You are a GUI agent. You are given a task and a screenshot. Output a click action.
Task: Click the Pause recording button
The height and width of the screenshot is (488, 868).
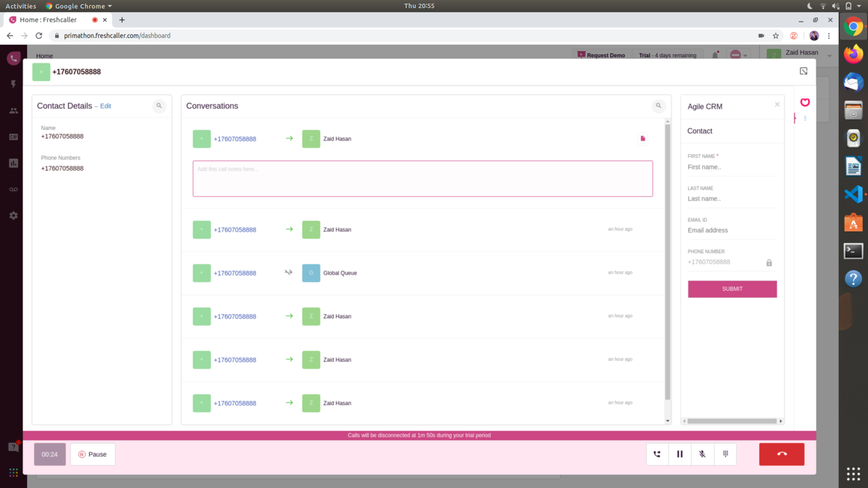coord(92,454)
